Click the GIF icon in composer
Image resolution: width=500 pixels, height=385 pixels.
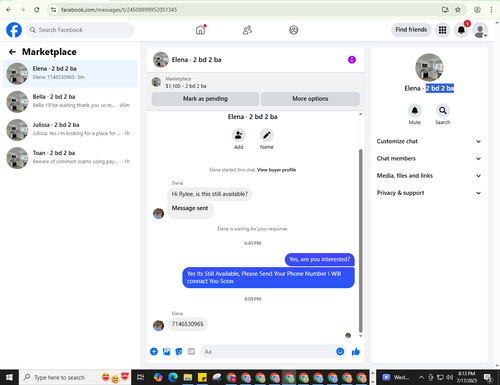pos(191,351)
